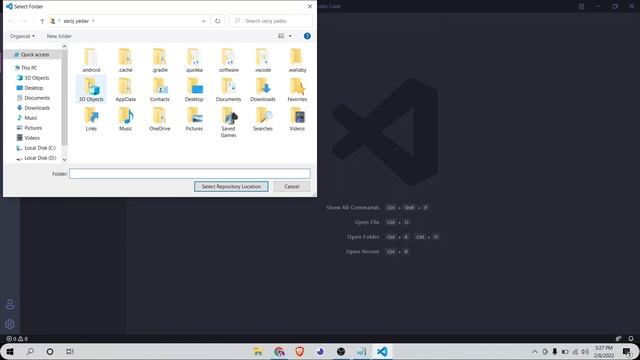Select 3D Objects in navigation pane
This screenshot has height=360, width=640.
[x=33, y=78]
